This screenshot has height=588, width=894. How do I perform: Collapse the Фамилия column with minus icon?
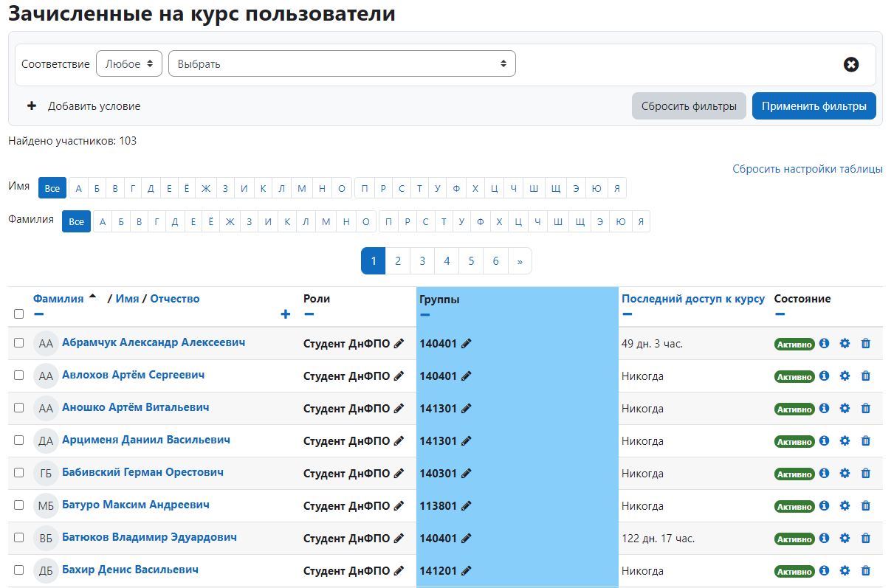point(38,314)
